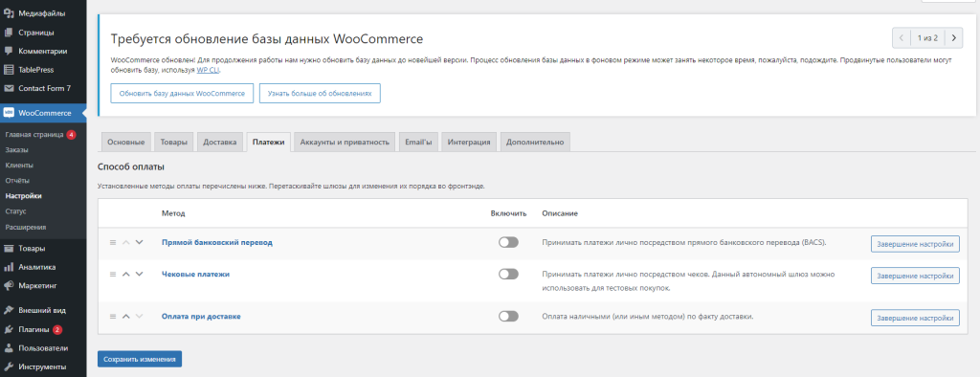Go to next notice with right chevron
The image size is (980, 377).
(953, 38)
